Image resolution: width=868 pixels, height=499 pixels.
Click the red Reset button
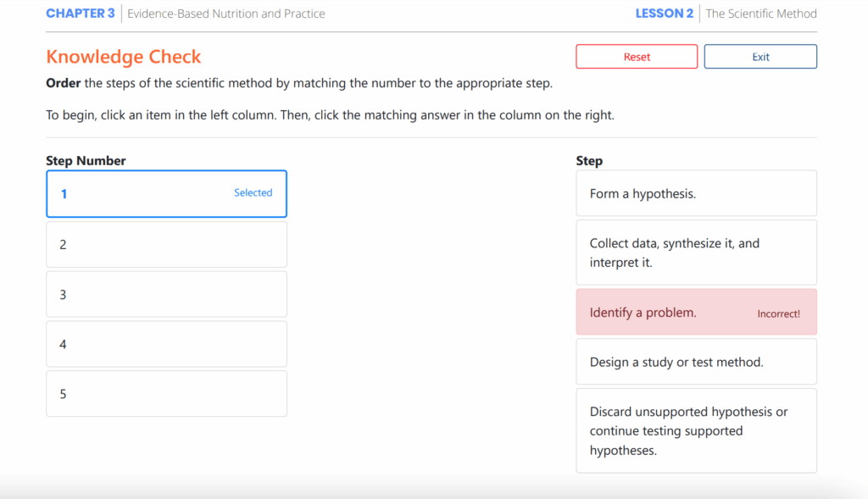(637, 57)
